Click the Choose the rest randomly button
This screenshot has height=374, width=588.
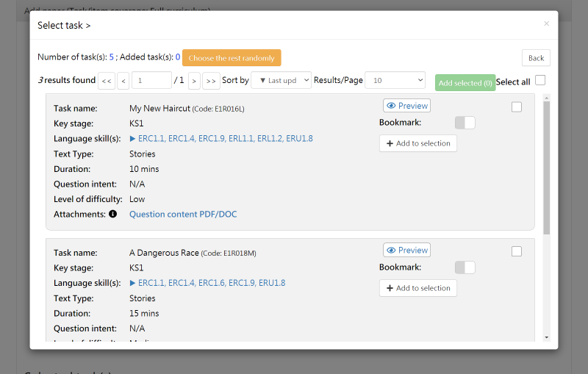(232, 58)
